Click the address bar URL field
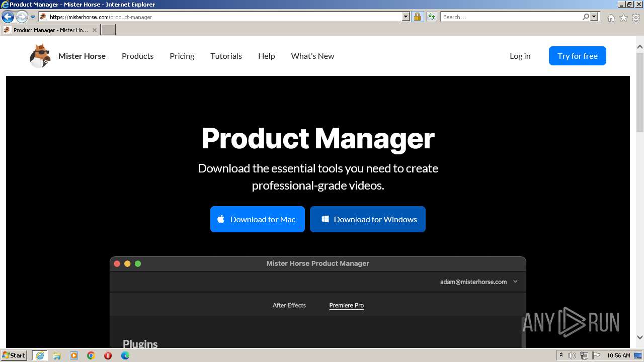 (225, 17)
